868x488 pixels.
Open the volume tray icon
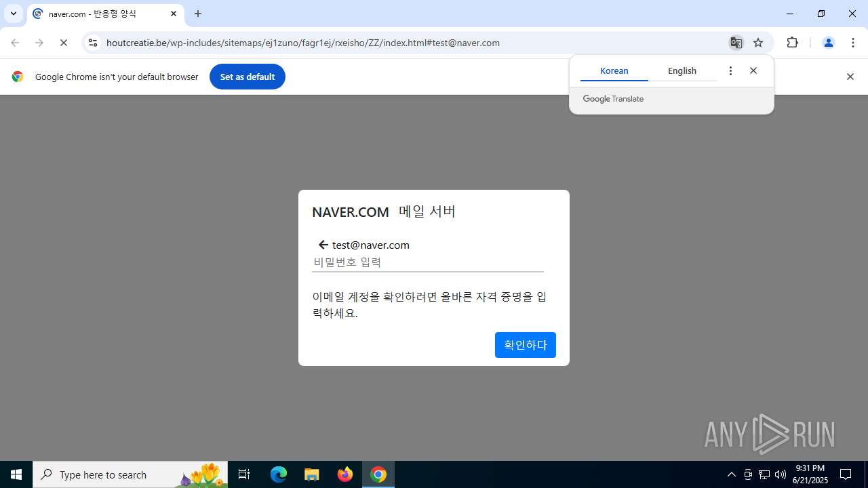coord(781,474)
